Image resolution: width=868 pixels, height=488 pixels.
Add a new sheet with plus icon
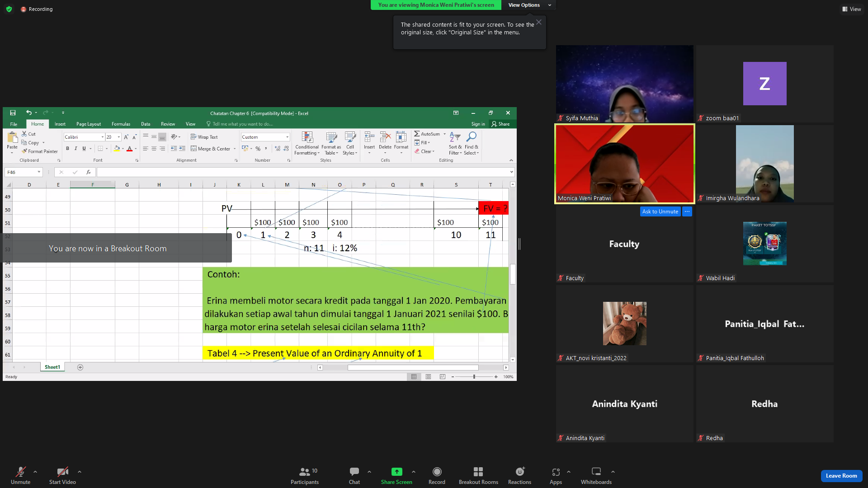pos(80,367)
